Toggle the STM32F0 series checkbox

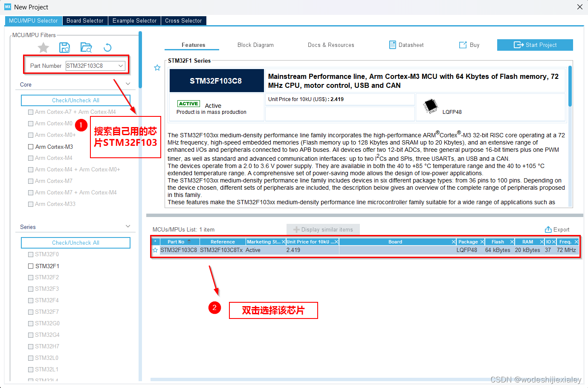click(x=31, y=255)
